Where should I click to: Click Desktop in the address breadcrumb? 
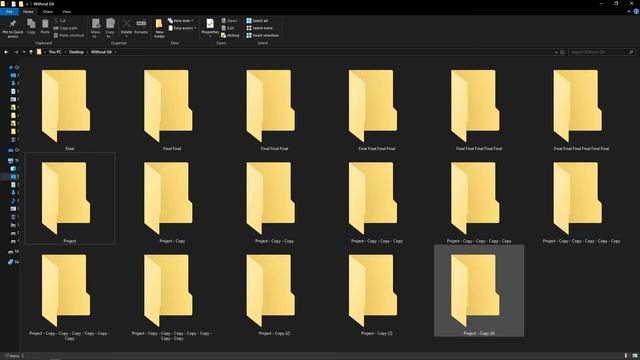pos(76,52)
